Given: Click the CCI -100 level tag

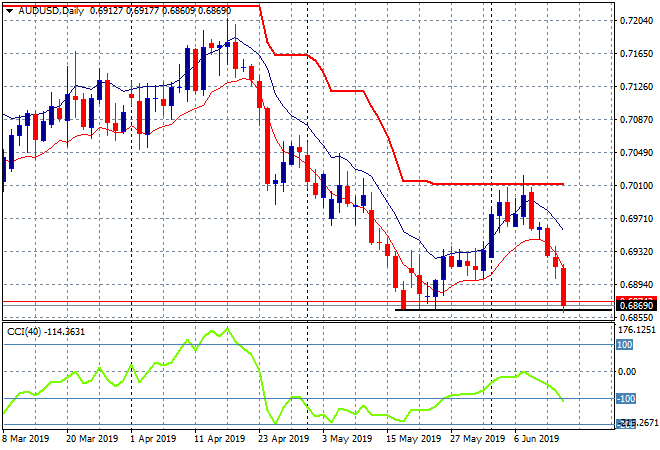Looking at the screenshot, I should (626, 399).
